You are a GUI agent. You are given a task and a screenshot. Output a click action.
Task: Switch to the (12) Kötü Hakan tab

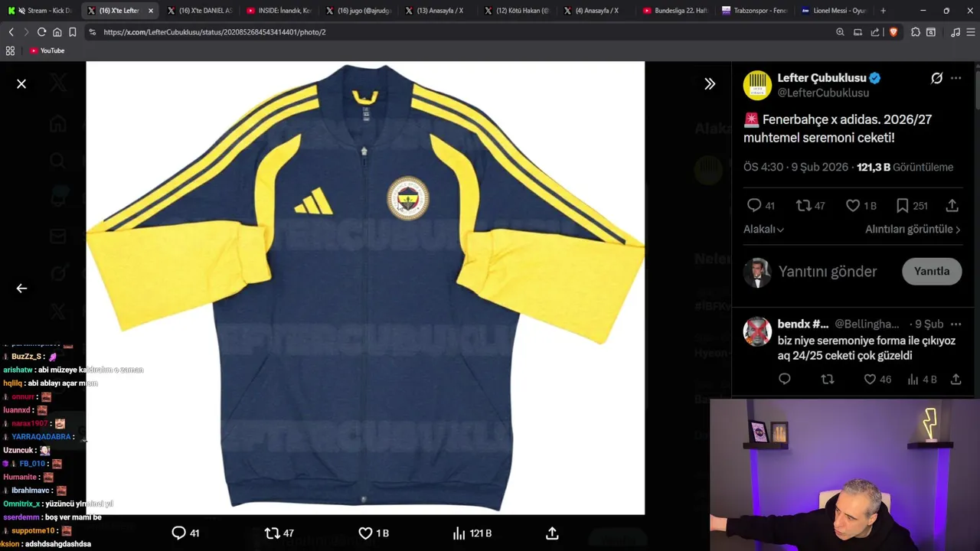[517, 11]
